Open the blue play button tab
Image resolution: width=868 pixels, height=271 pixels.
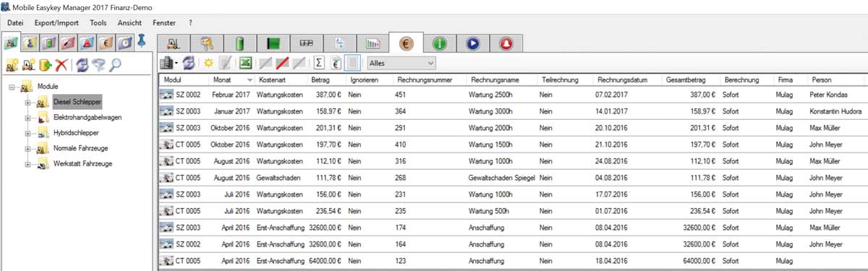tap(473, 43)
